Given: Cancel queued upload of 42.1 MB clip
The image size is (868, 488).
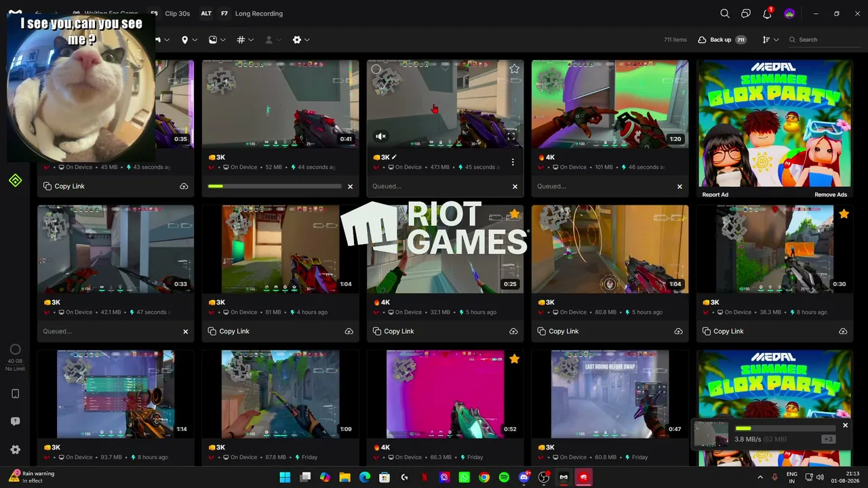Looking at the screenshot, I should 185,331.
